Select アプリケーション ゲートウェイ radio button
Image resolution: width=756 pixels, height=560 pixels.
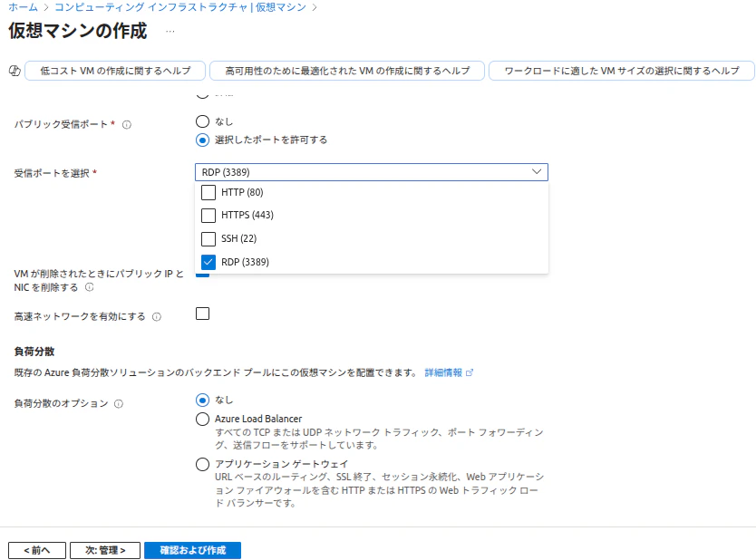point(202,464)
